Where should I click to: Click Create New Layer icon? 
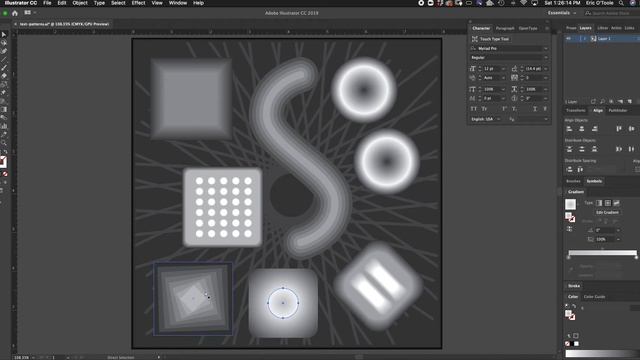(629, 101)
